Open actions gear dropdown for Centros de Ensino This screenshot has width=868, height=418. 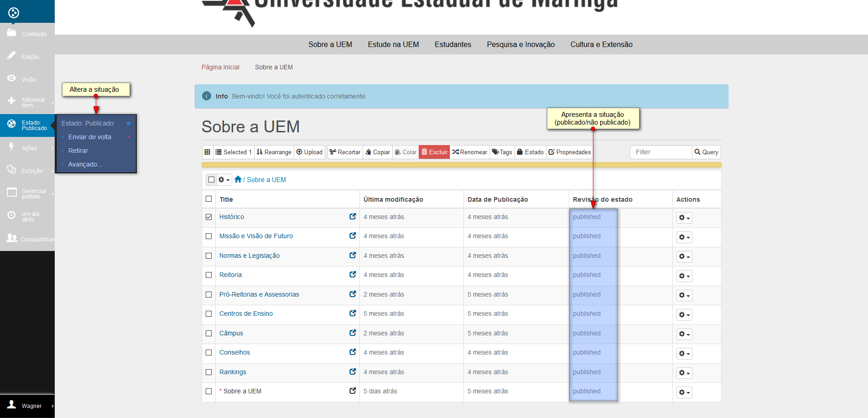(x=684, y=315)
